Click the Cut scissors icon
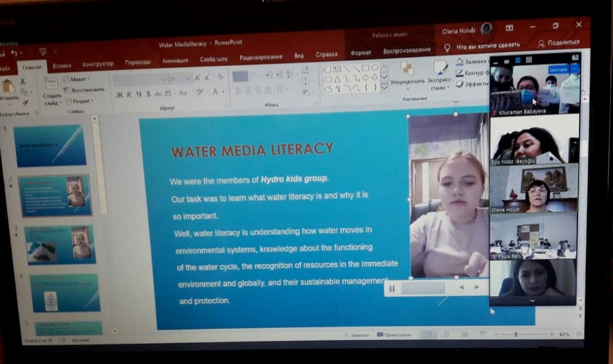Image resolution: width=613 pixels, height=364 pixels. click(23, 81)
